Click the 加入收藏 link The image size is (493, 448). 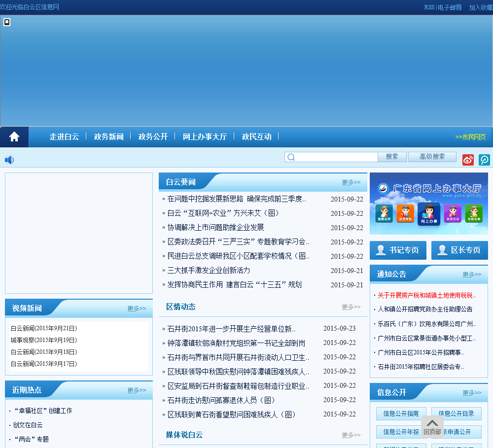pos(481,7)
